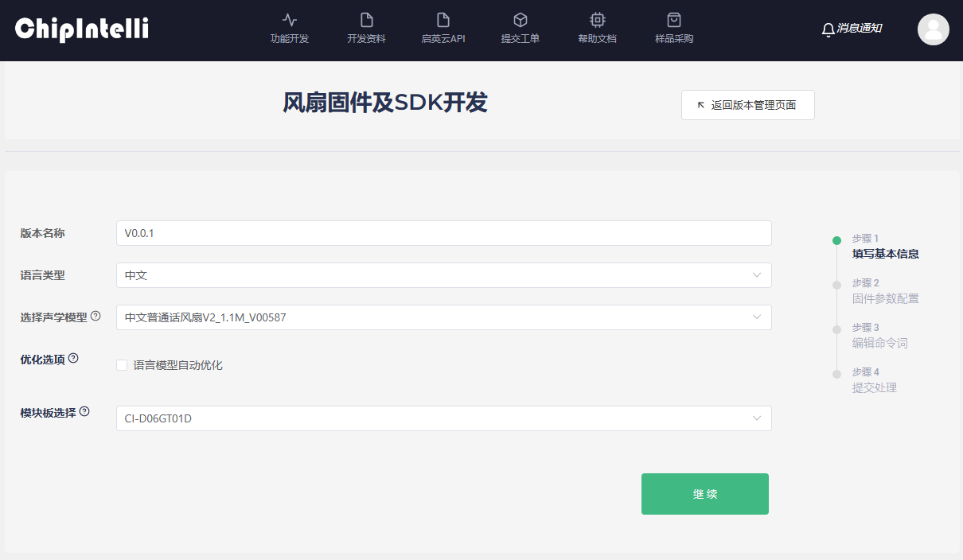Click help icon beside 模块板选择
The height and width of the screenshot is (560, 963).
[x=84, y=412]
